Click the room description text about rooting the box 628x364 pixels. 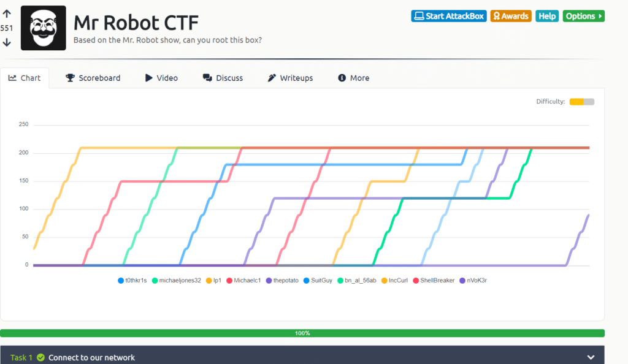click(167, 40)
